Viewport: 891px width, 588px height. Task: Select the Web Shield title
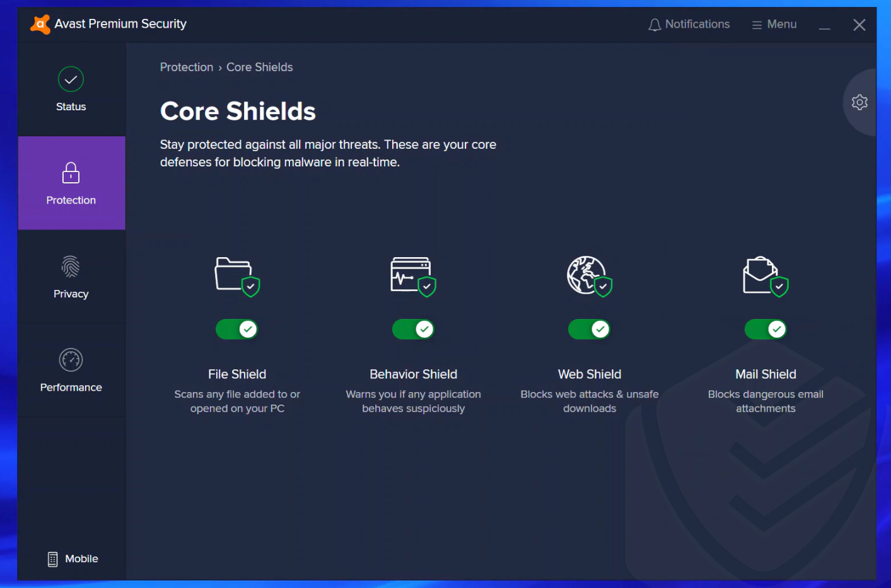point(590,374)
